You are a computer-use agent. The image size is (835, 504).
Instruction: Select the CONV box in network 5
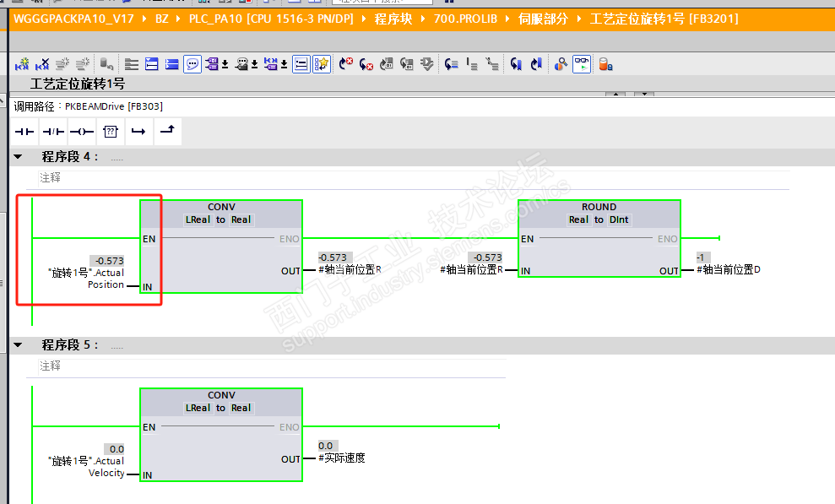tap(221, 435)
